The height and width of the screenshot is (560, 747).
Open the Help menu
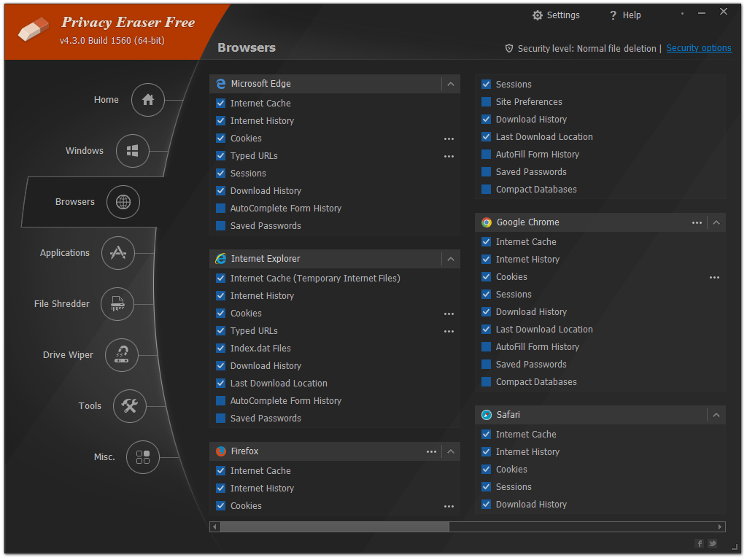point(625,15)
